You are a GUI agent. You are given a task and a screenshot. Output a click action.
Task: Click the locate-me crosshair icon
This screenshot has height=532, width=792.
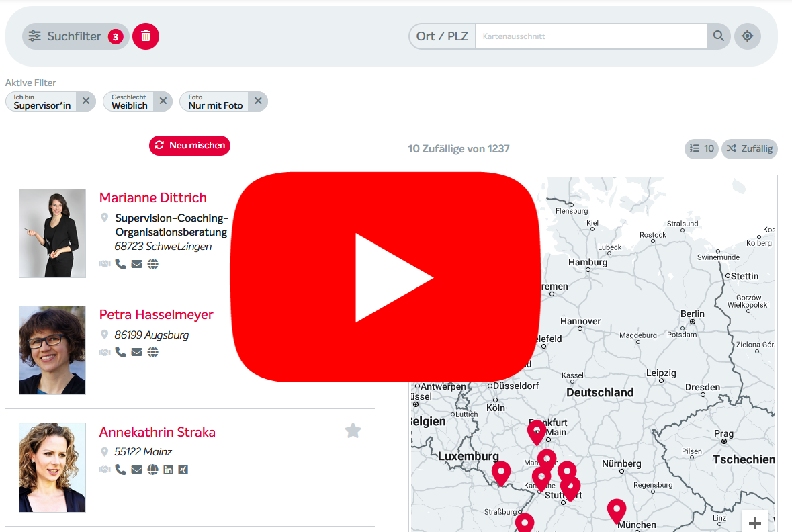click(x=747, y=36)
